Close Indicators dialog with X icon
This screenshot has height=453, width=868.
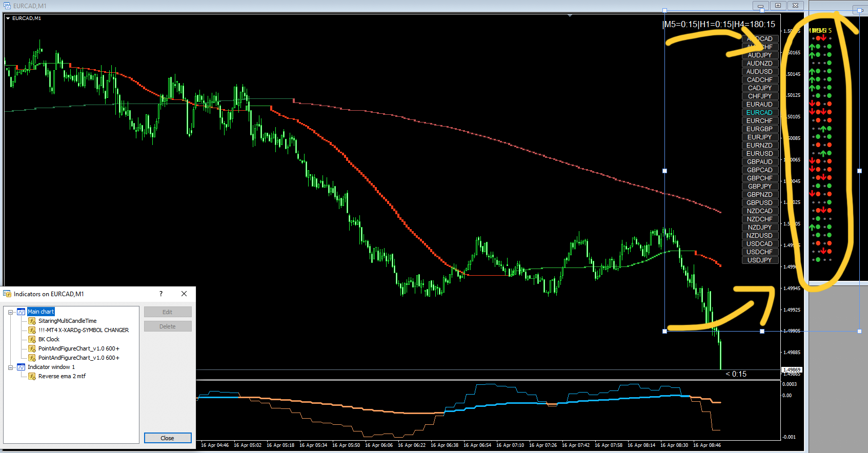(x=184, y=294)
